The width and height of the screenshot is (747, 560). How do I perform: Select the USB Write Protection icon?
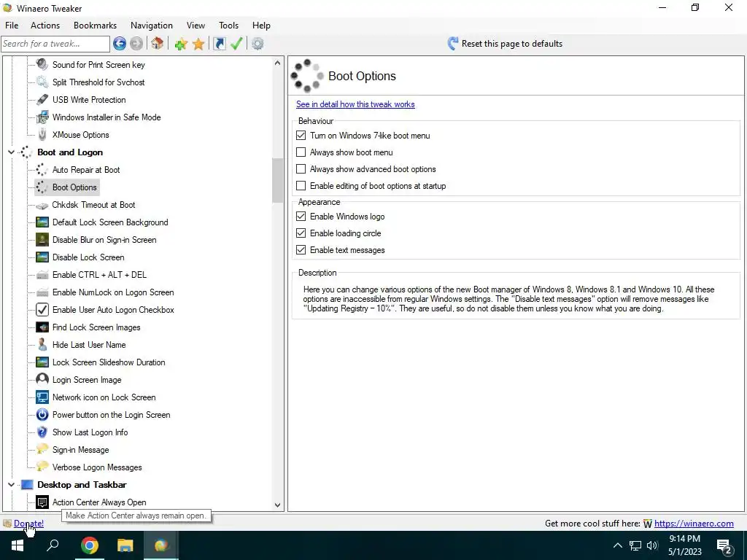tap(42, 99)
